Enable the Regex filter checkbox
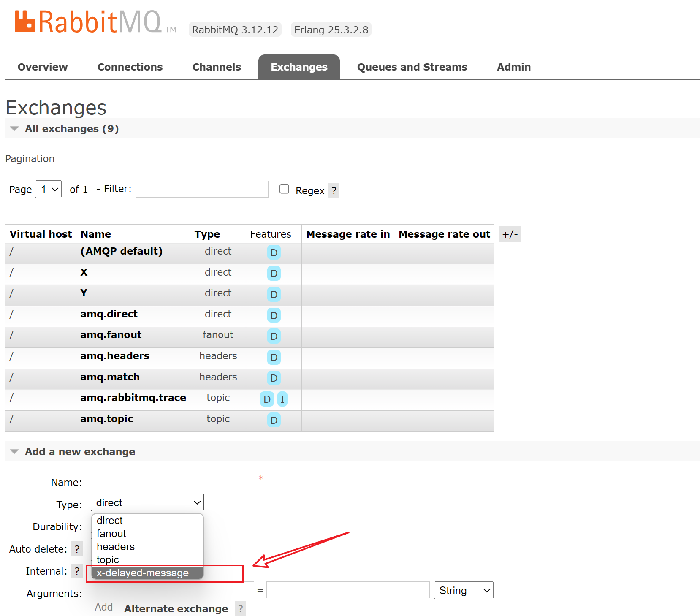 click(x=284, y=189)
